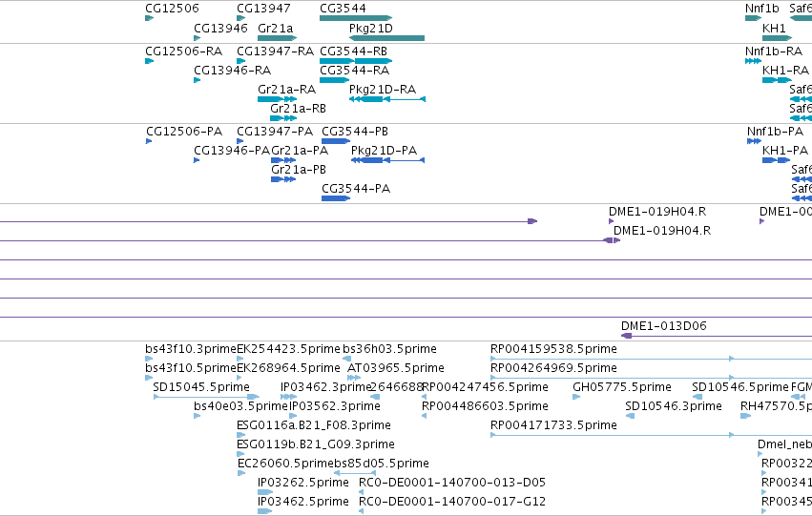Open EST RP004264969.5prime
Screen dimensions: 812x516
pos(651,378)
